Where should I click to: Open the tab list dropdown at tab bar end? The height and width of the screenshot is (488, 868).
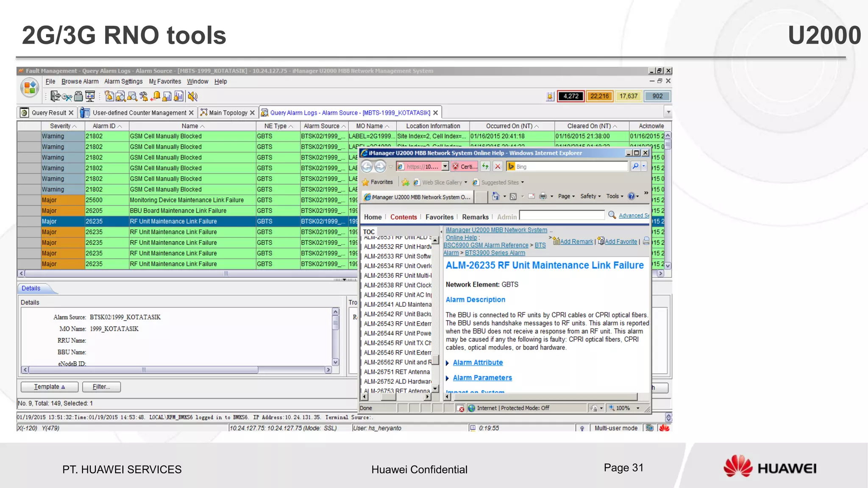(668, 113)
